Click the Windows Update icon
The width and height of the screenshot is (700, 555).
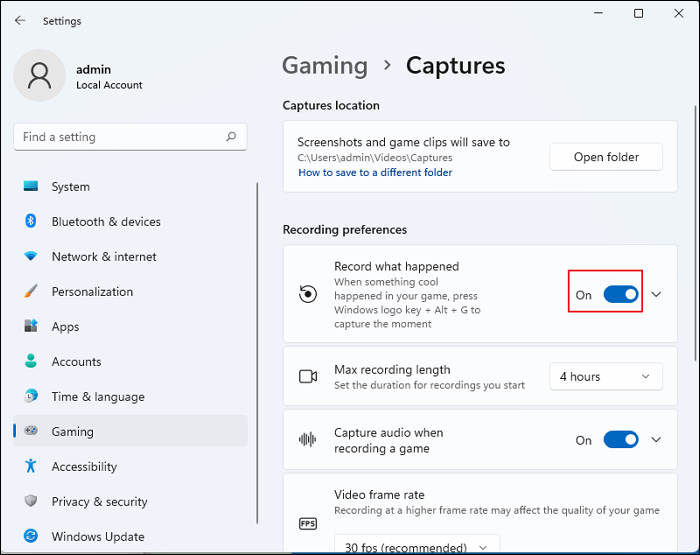tap(31, 537)
